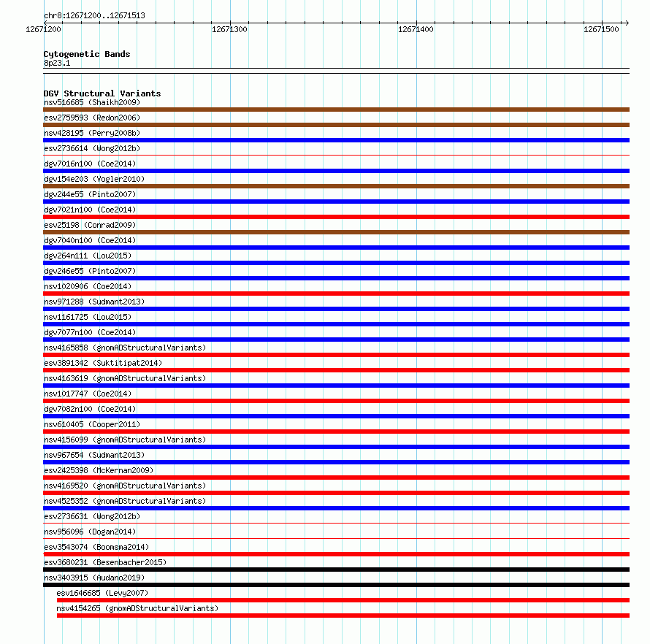Click the 8p23.1 band label
Viewport: 650px width, 644px height.
point(57,63)
